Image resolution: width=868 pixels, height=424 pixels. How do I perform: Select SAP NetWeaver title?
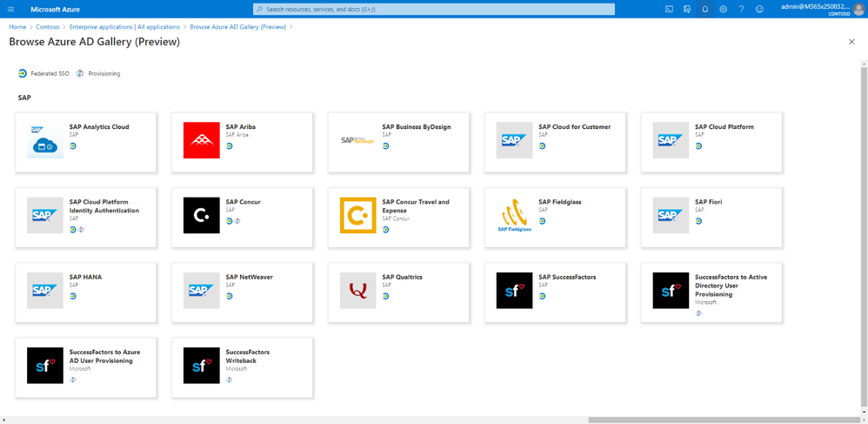tap(249, 277)
